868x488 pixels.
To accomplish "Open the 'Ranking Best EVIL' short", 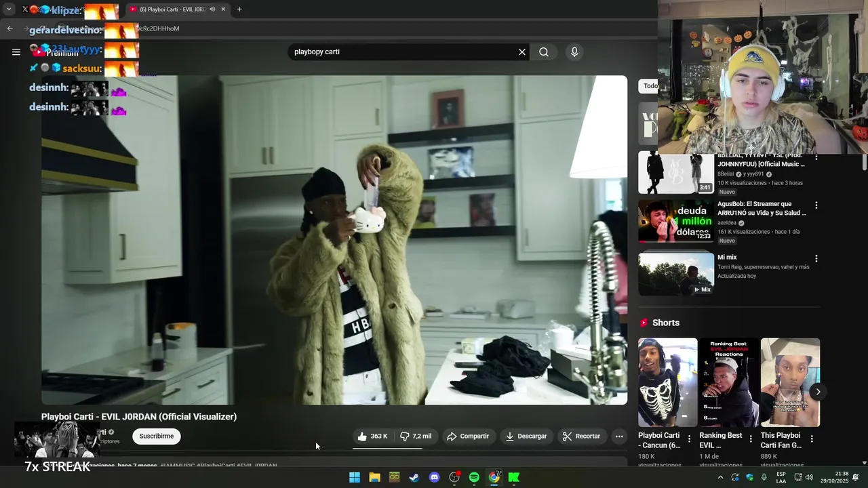I will coord(729,382).
